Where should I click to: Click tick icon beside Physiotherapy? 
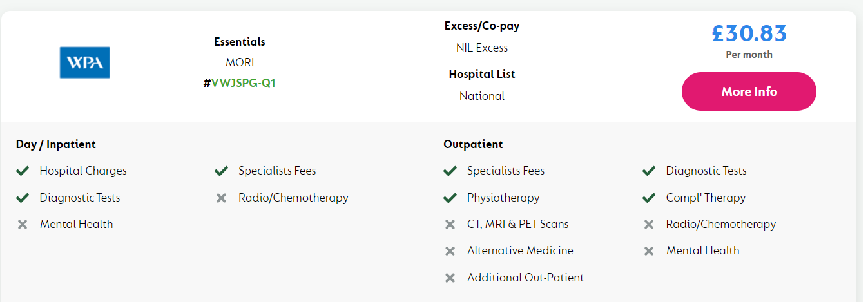[x=450, y=198]
